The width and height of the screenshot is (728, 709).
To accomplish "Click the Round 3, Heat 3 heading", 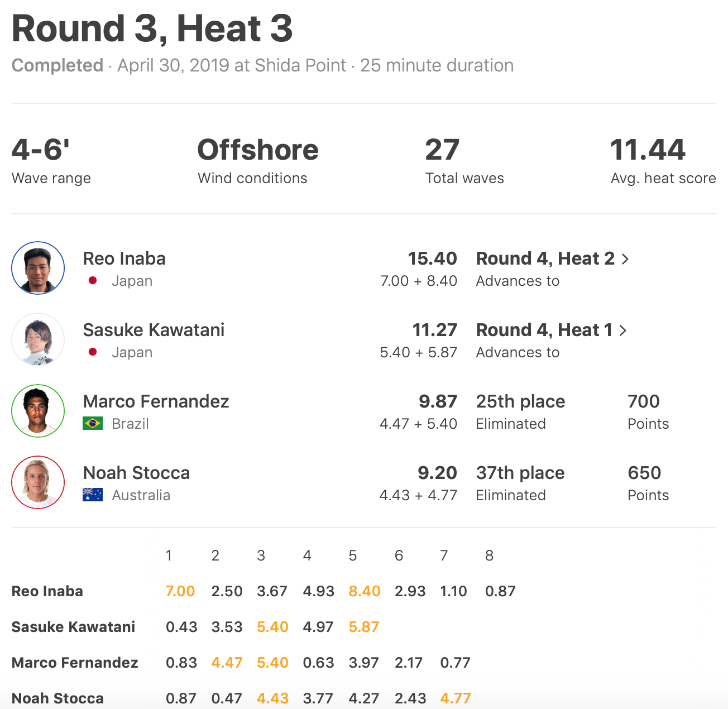I will [x=152, y=28].
